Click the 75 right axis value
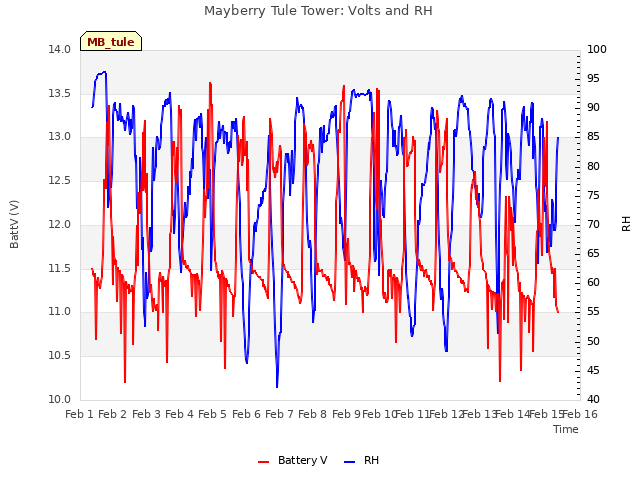 pyautogui.click(x=593, y=196)
